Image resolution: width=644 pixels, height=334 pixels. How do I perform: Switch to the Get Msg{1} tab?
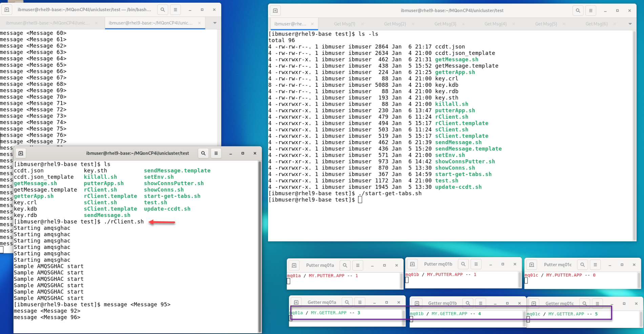(x=345, y=24)
